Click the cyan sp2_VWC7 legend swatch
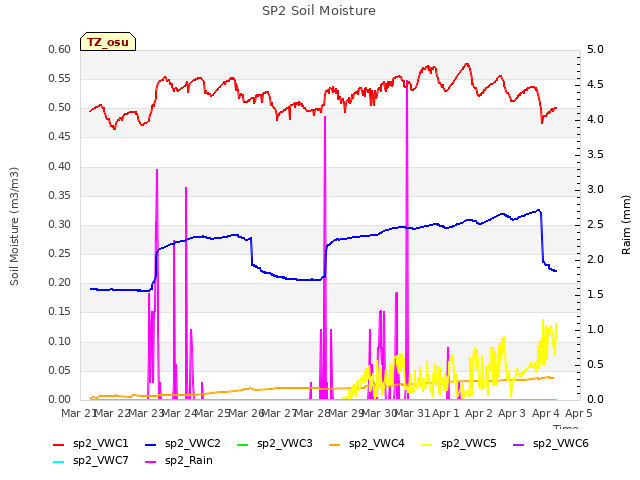This screenshot has width=640, height=480. point(59,462)
